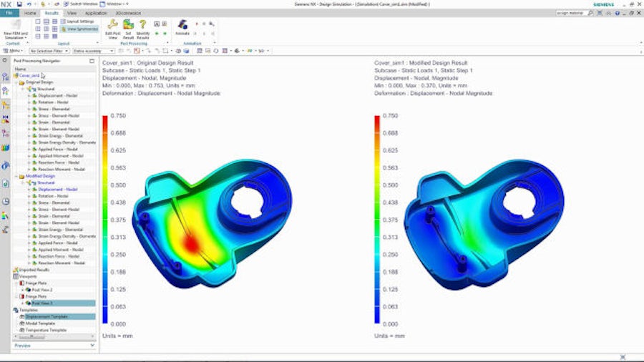Expand the Preview panel chevron
The image size is (644, 362).
pyautogui.click(x=92, y=346)
